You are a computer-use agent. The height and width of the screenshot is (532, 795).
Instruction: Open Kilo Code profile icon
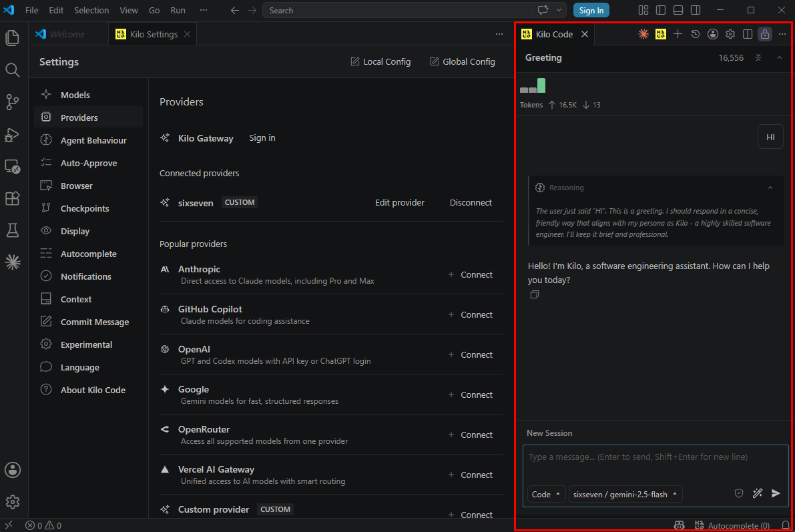point(713,34)
